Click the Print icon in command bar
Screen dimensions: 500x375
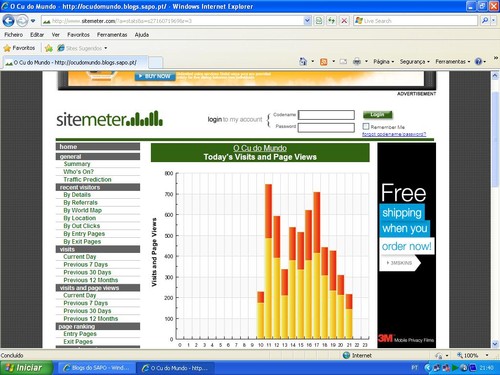pos(357,62)
